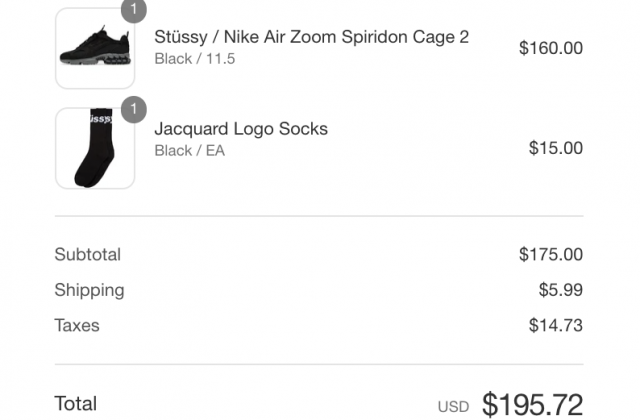Click the divider line above Subtotal
The image size is (640, 420).
319,216
